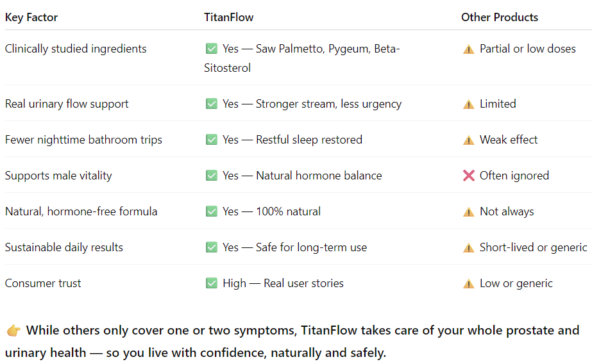Click green checkmark next to Stronger stream
This screenshot has height=364, width=592.
211,104
